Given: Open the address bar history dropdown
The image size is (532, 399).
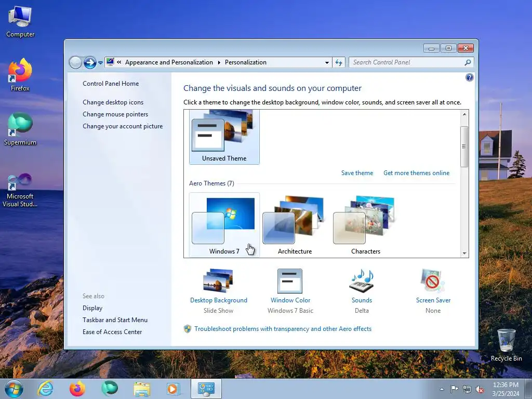Looking at the screenshot, I should click(x=327, y=62).
